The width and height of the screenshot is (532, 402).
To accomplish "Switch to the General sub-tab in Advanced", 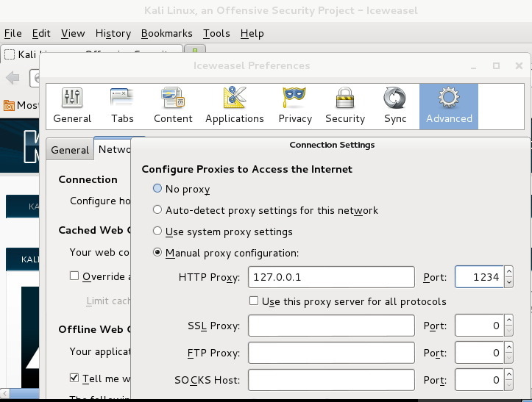I will tap(70, 149).
